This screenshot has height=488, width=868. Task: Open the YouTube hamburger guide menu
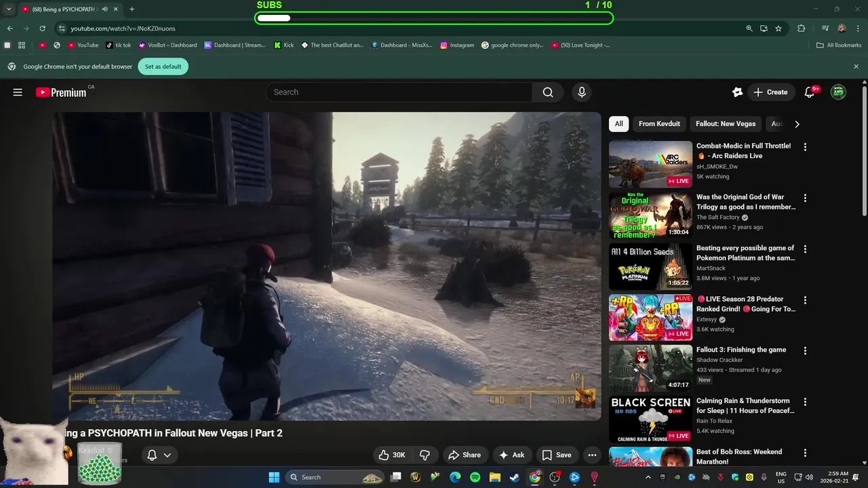point(18,92)
